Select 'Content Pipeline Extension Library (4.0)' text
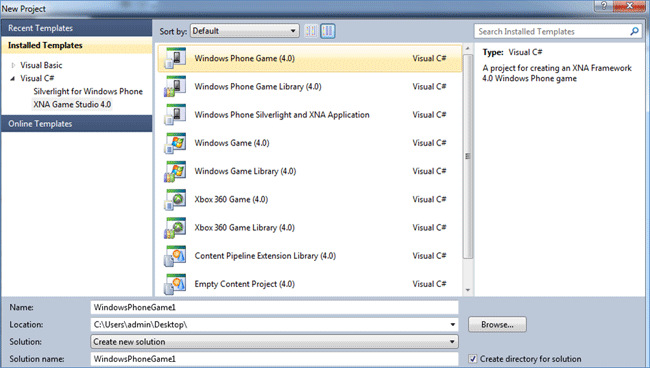Viewport: 650px width, 368px height. click(265, 256)
